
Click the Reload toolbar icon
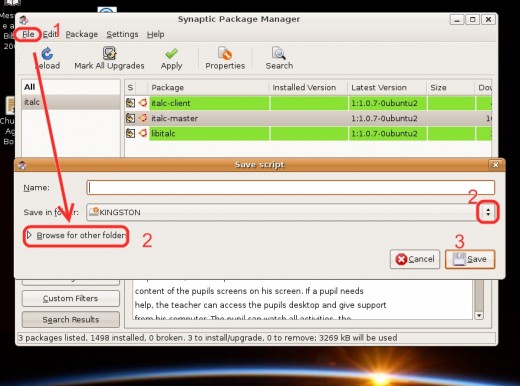click(47, 54)
